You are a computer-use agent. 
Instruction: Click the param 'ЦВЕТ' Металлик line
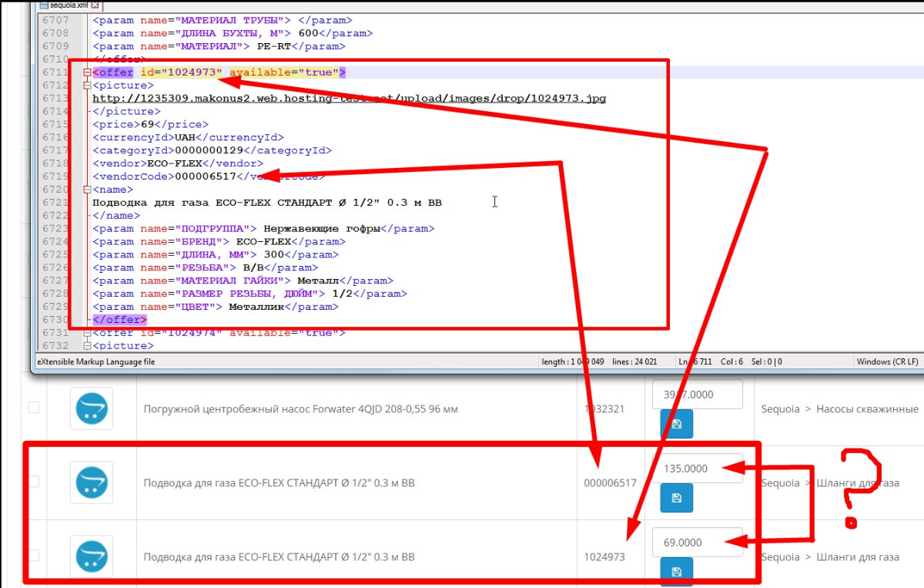215,307
